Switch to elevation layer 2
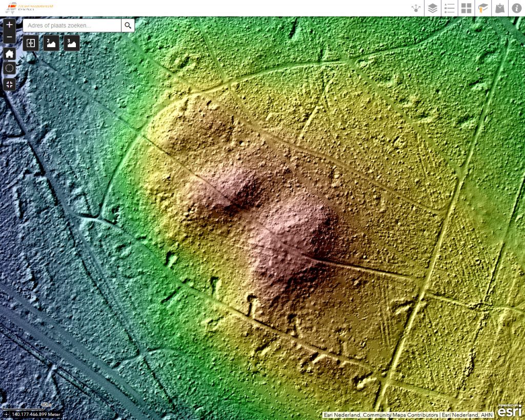 [x=51, y=43]
